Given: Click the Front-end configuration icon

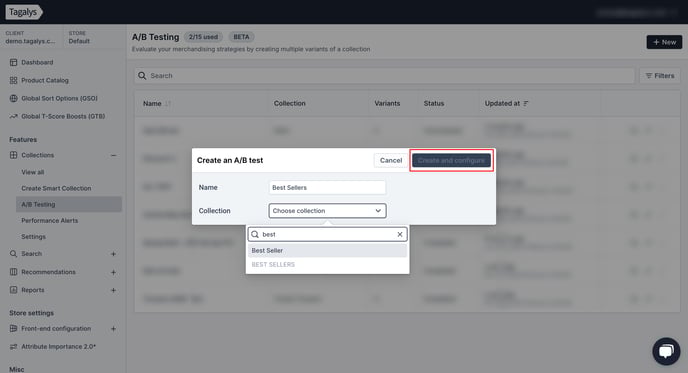Looking at the screenshot, I should click(14, 328).
